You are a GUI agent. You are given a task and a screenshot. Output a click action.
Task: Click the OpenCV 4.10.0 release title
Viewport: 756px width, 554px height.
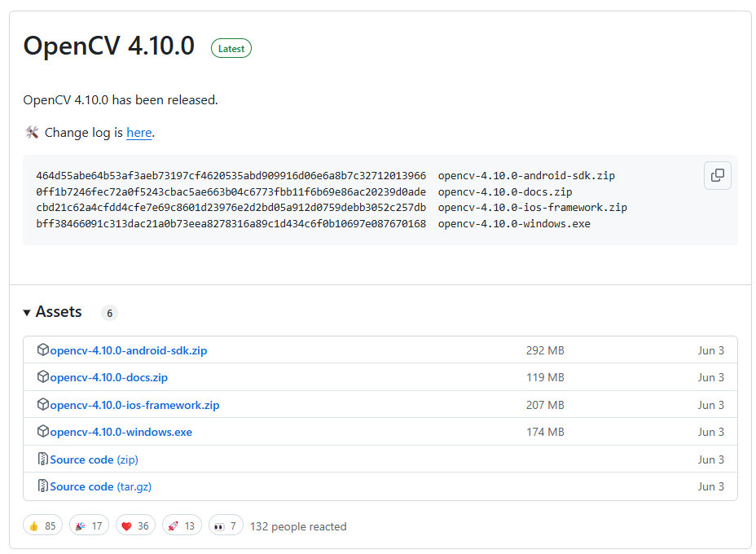[109, 46]
